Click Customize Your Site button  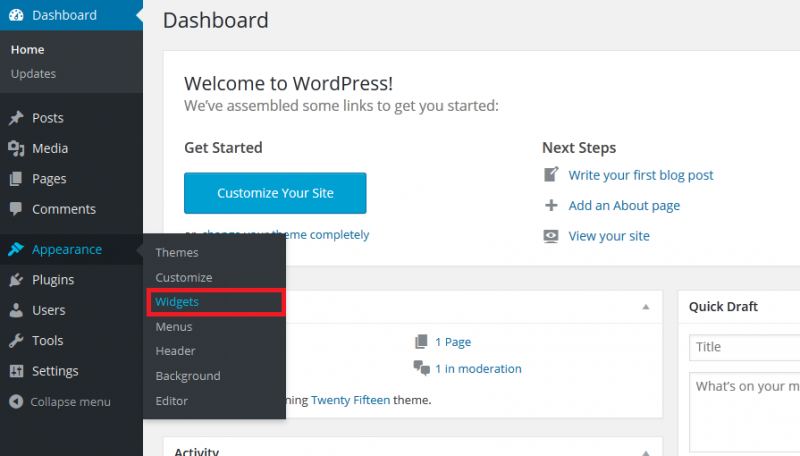point(275,193)
